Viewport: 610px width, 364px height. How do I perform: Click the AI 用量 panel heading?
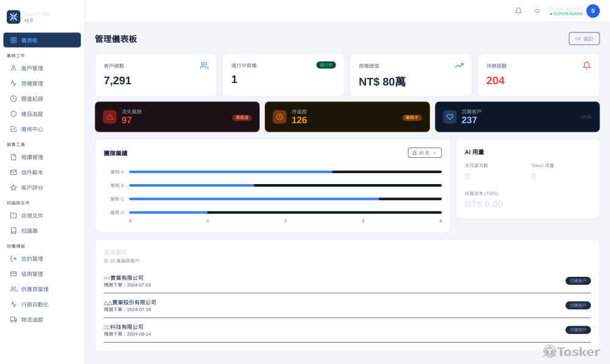(x=474, y=152)
